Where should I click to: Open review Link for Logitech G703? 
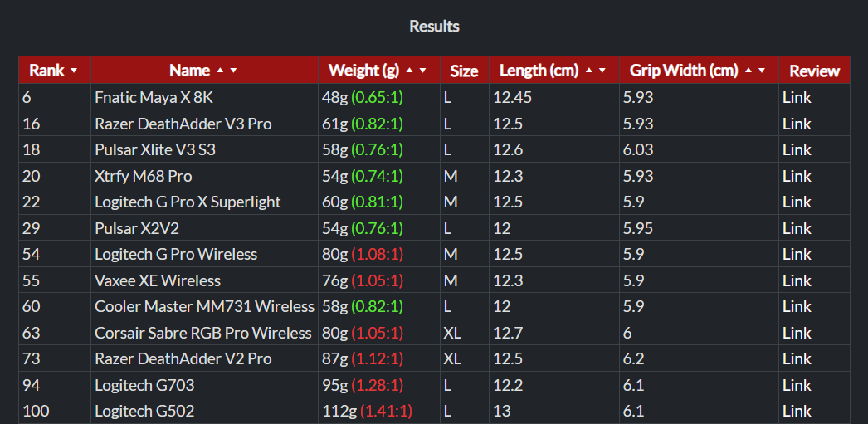coord(797,385)
